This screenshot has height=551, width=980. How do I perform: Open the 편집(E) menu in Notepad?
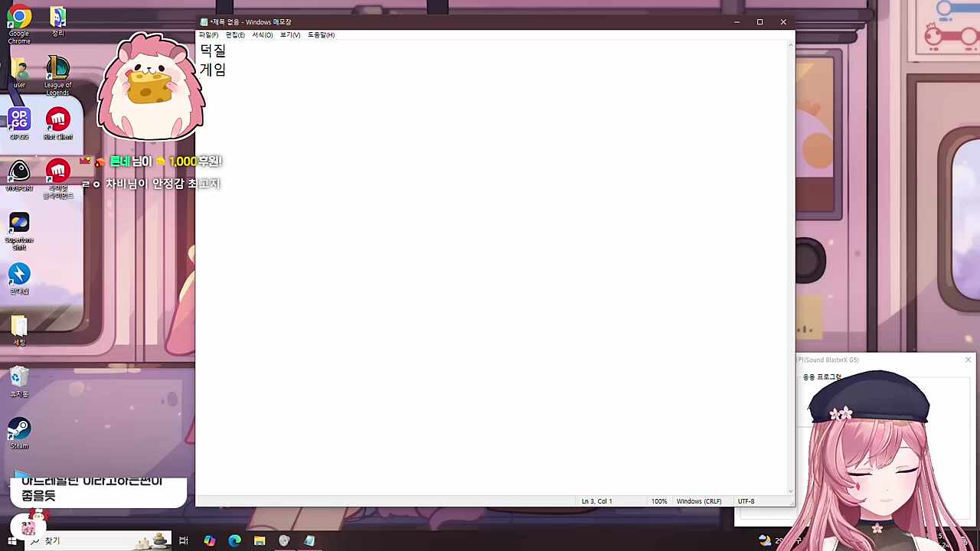click(235, 35)
